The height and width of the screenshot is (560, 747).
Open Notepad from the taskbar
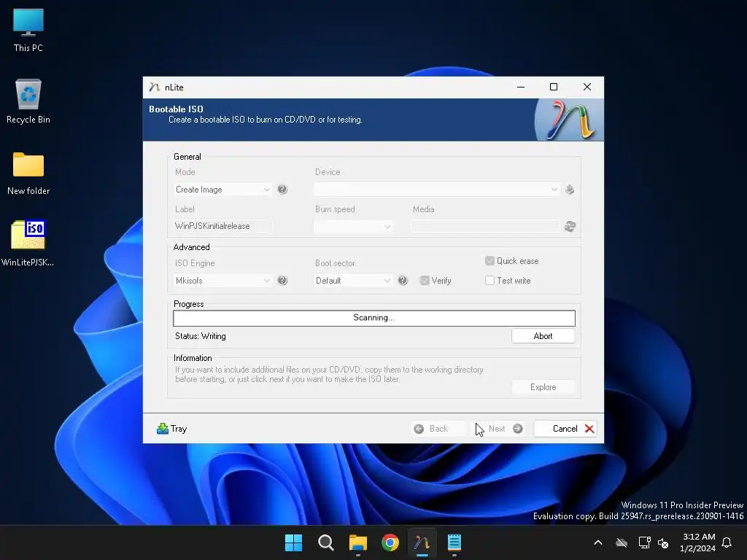point(454,542)
